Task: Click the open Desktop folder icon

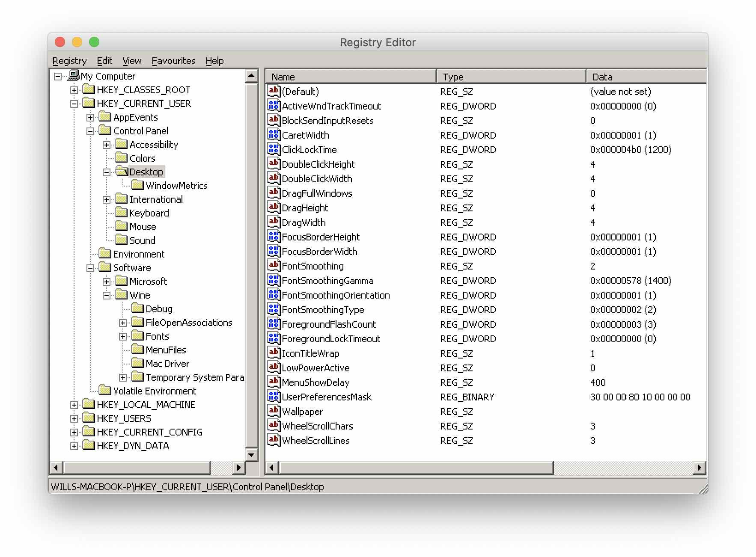Action: [121, 172]
